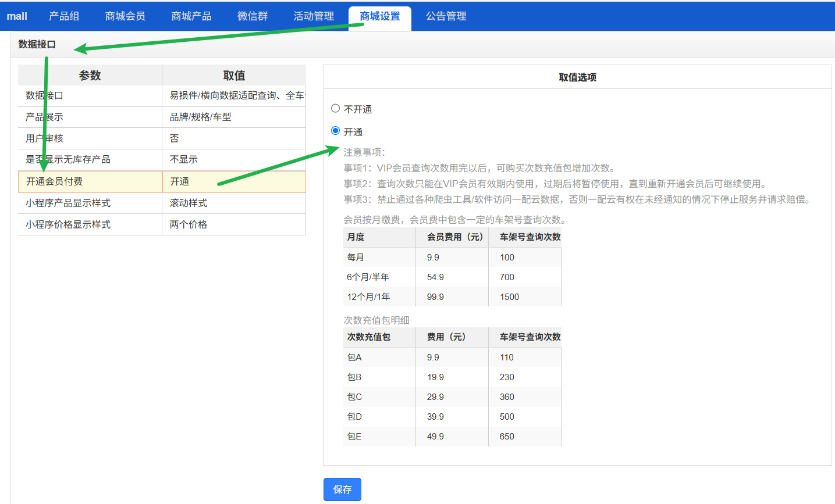
Task: Select the 不开通 radio button
Action: click(x=336, y=109)
